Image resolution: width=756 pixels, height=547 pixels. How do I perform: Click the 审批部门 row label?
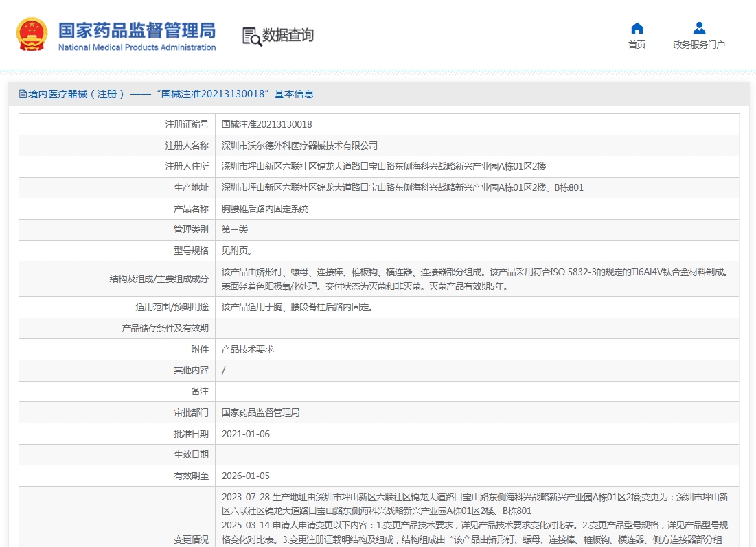tap(191, 412)
